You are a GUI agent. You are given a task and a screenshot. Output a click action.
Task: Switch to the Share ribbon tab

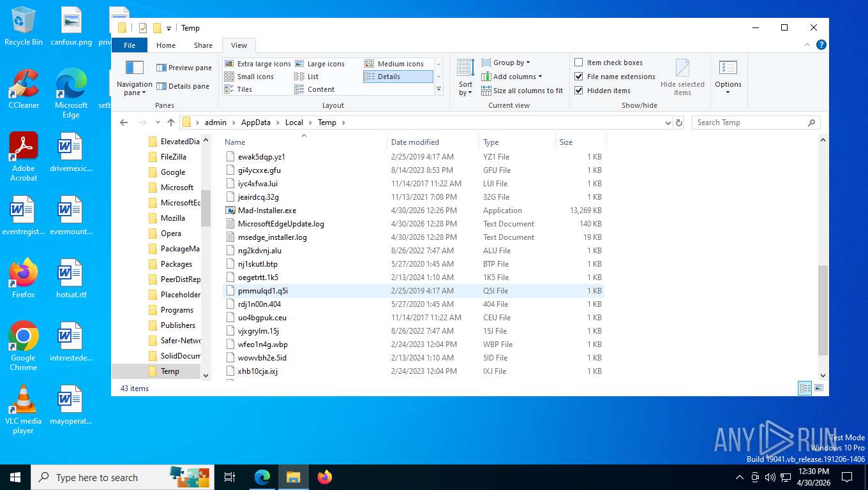[204, 45]
